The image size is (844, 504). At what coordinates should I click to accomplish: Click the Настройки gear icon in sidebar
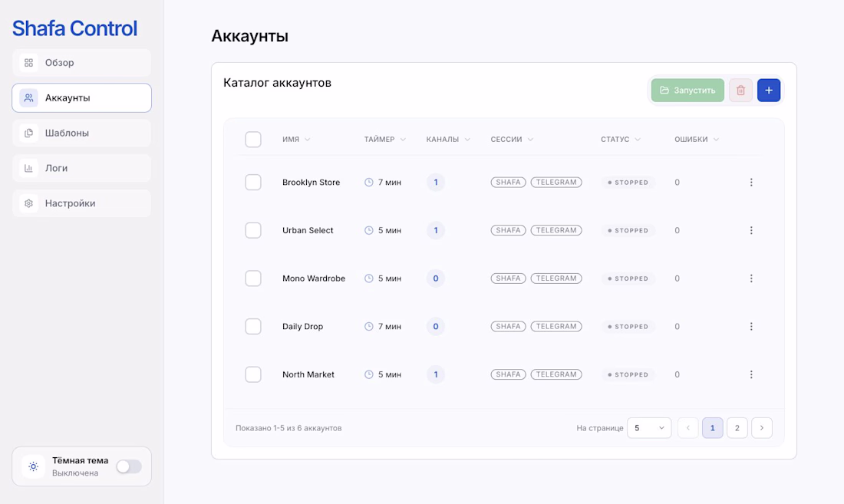[x=28, y=203]
